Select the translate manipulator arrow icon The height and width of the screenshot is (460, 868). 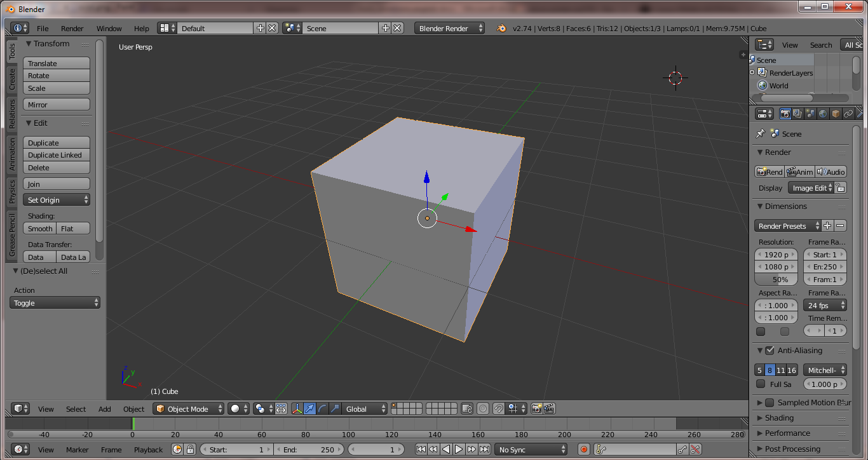(x=310, y=409)
